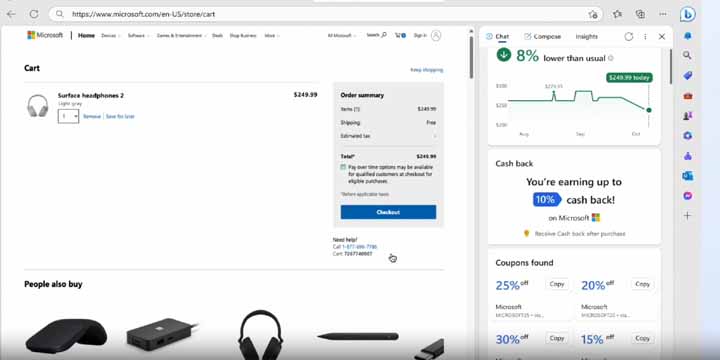Click the star-with-lock icon in address bar

593,14
